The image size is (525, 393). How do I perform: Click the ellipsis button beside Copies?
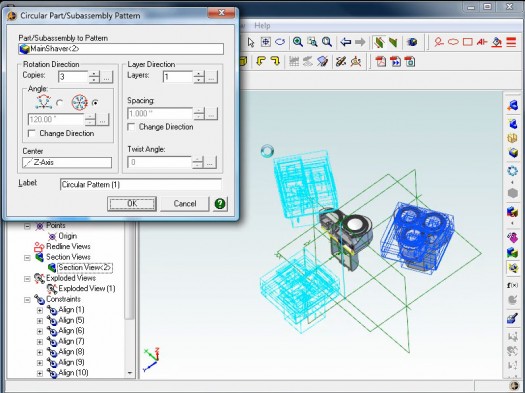[x=106, y=77]
